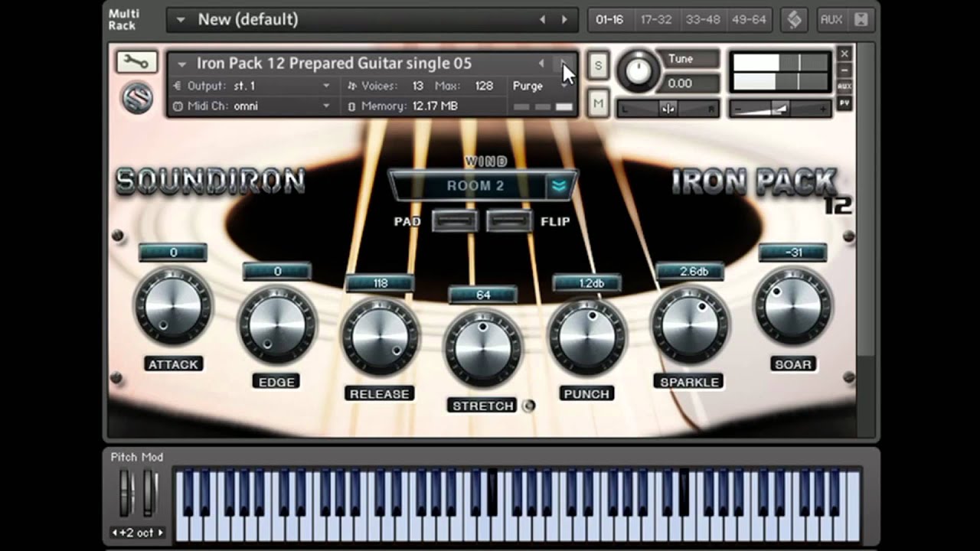Click the small button beside STRETCH label
Image resolution: width=980 pixels, height=551 pixels.
click(528, 406)
